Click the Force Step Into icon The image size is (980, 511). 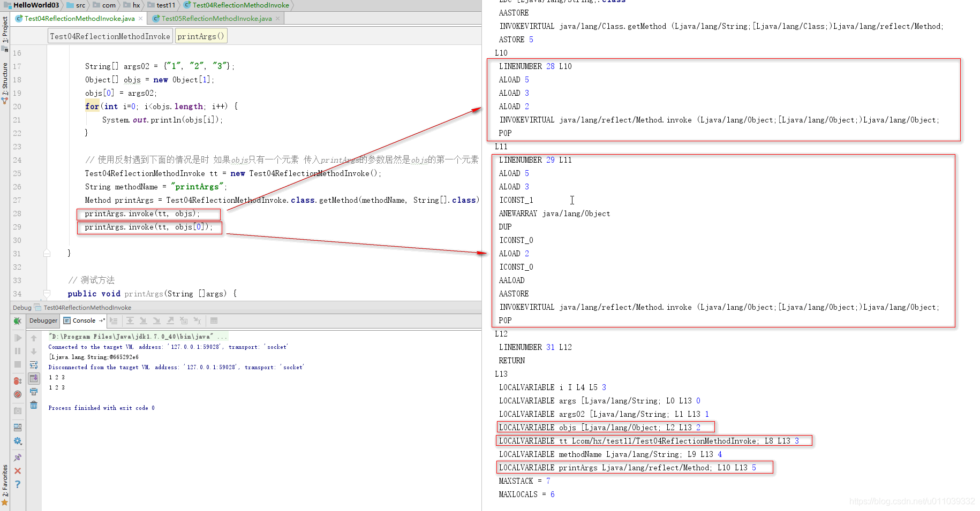(157, 321)
